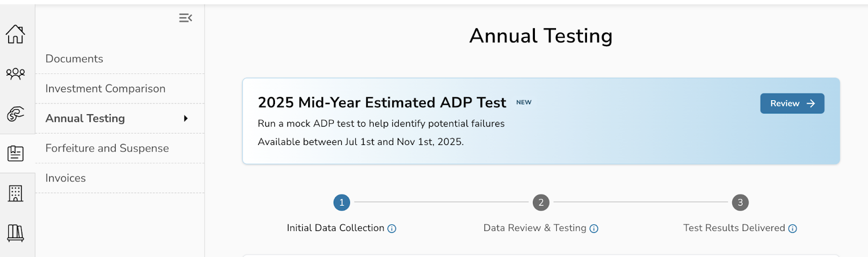Show info for Initial Data Collection
The height and width of the screenshot is (257, 868).
click(392, 229)
